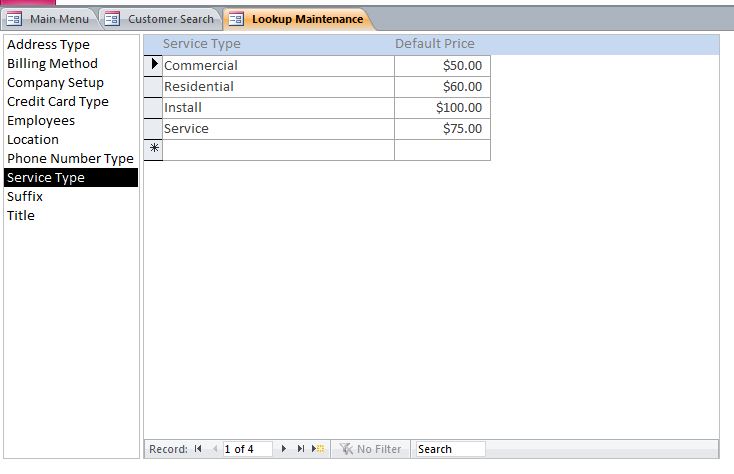Image resolution: width=734 pixels, height=474 pixels.
Task: Jump to last record button
Action: coord(301,449)
